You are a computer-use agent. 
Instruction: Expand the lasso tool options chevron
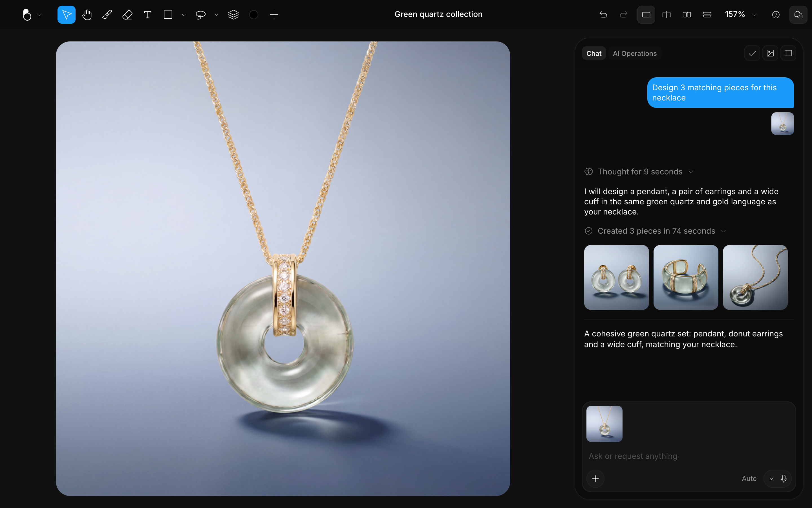(217, 15)
